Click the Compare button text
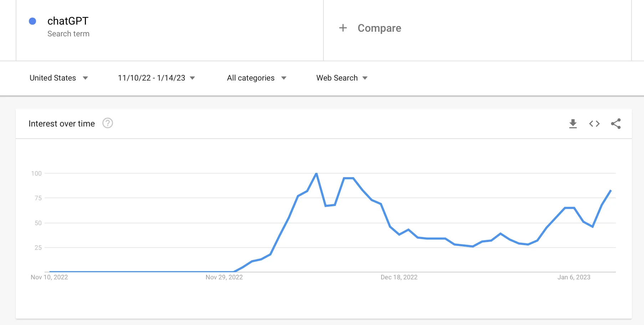 click(379, 28)
